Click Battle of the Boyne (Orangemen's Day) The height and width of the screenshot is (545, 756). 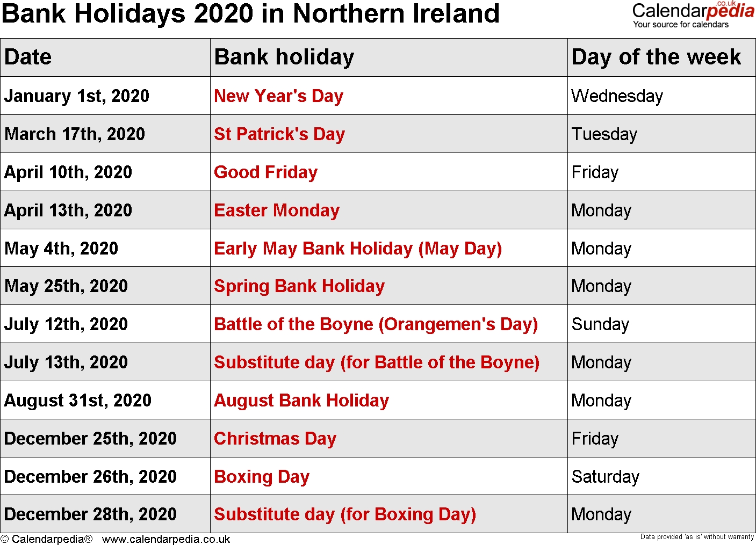point(376,324)
